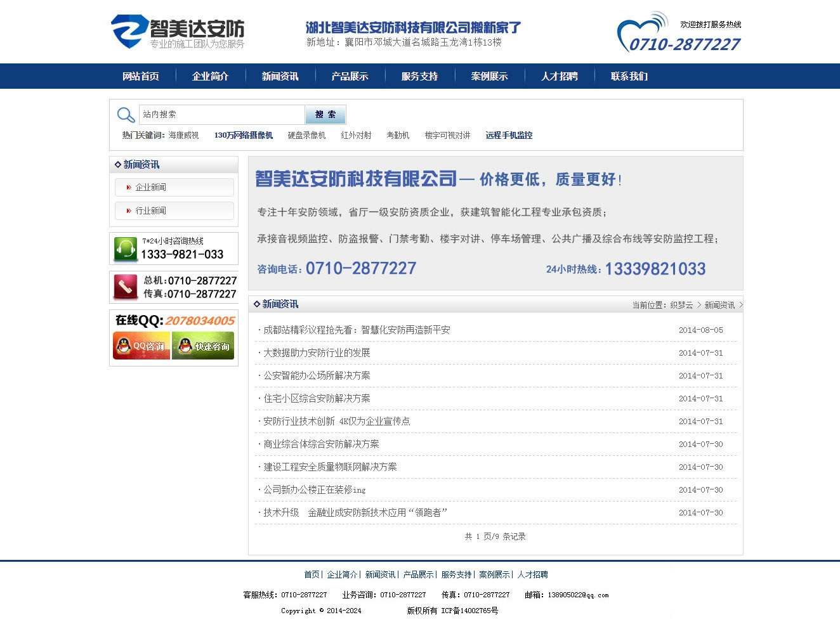The image size is (840, 622).
Task: Open 企业简介 in the navigation bar
Action: pos(211,76)
